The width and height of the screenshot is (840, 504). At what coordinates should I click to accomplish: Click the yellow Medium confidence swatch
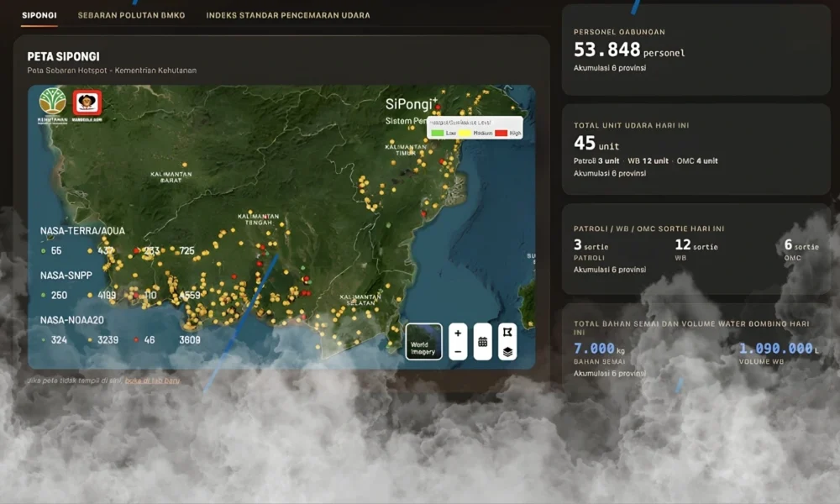click(x=465, y=133)
